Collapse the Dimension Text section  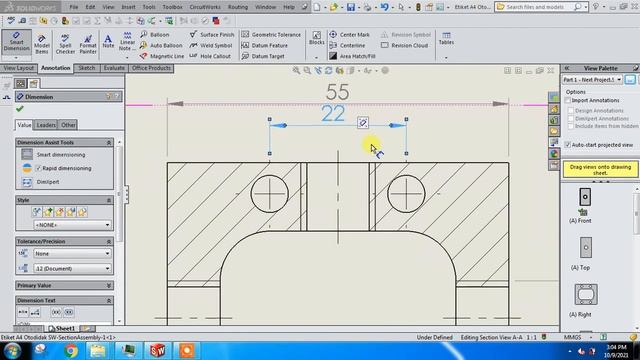(109, 300)
